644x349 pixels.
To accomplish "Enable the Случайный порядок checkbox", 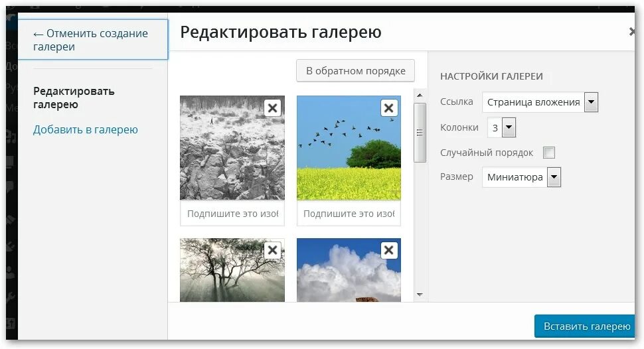I will point(549,153).
